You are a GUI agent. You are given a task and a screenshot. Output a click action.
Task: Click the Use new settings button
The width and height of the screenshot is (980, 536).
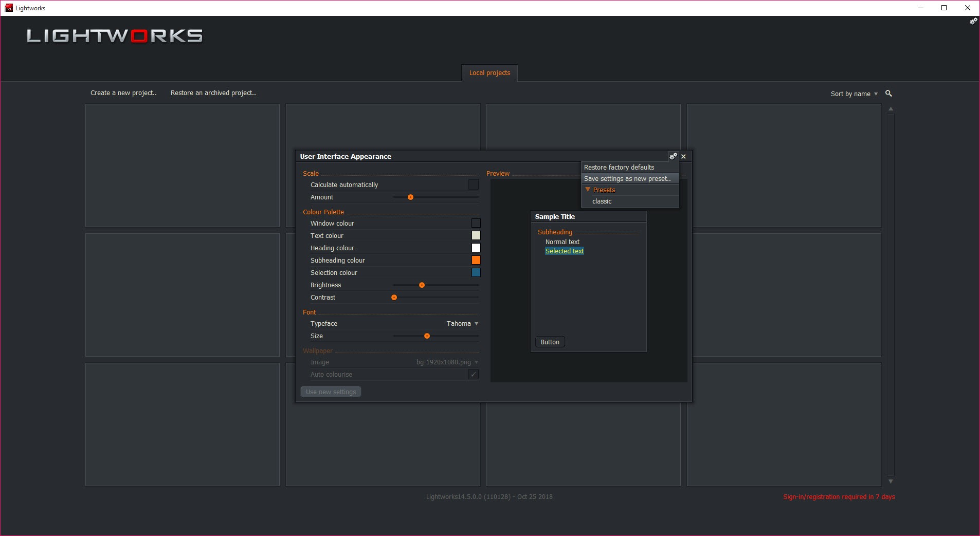point(331,392)
